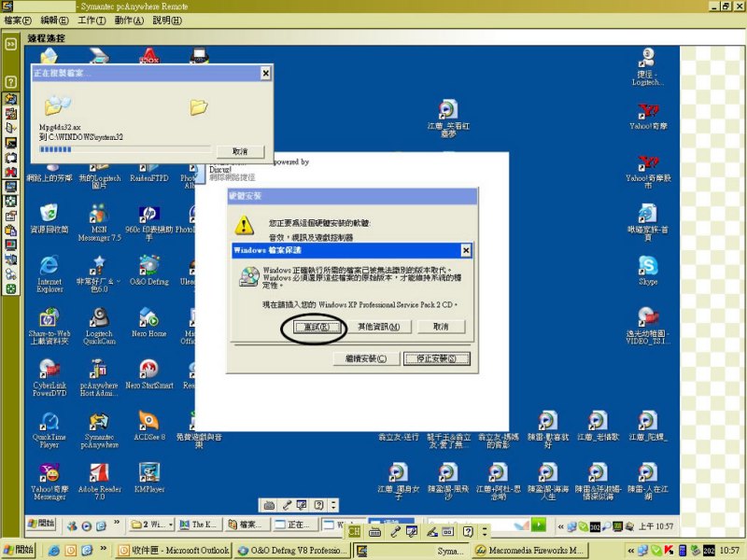747x560 pixels.
Task: Expand the remote taskbar's quick launch >> chevron
Action: click(117, 523)
